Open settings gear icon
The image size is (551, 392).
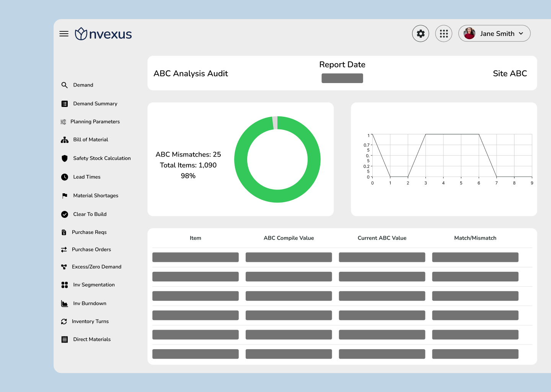tap(421, 34)
